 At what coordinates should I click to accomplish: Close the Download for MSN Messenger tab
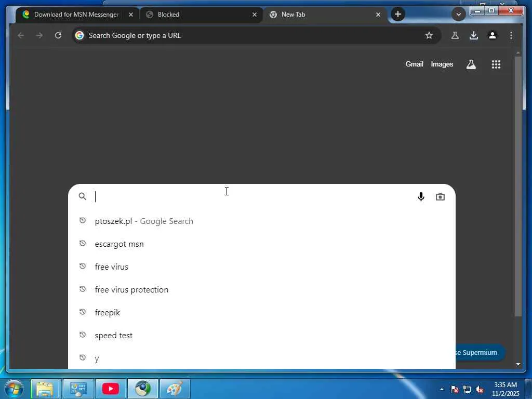click(130, 15)
